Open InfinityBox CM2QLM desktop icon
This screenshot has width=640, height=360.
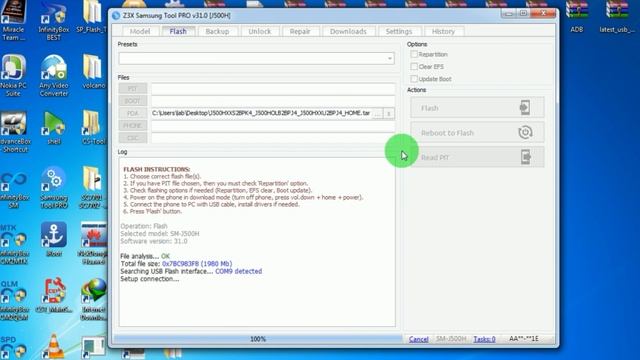coord(13,299)
